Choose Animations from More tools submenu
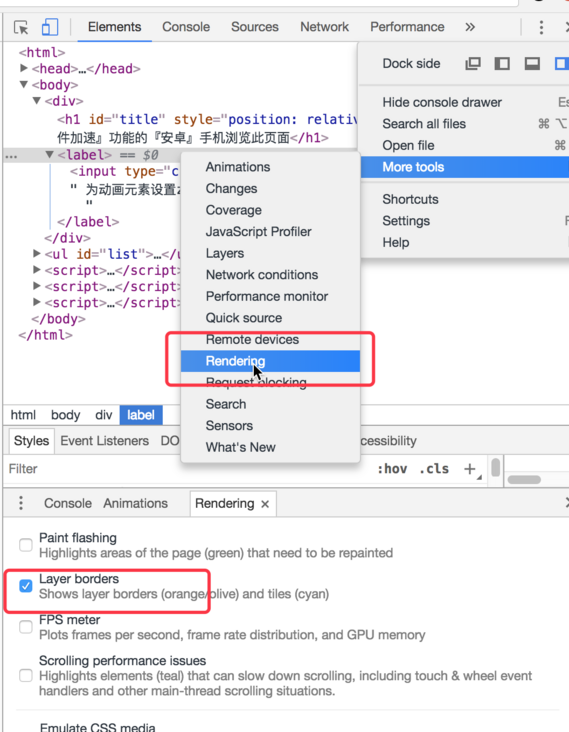This screenshot has height=732, width=569. (x=270, y=167)
